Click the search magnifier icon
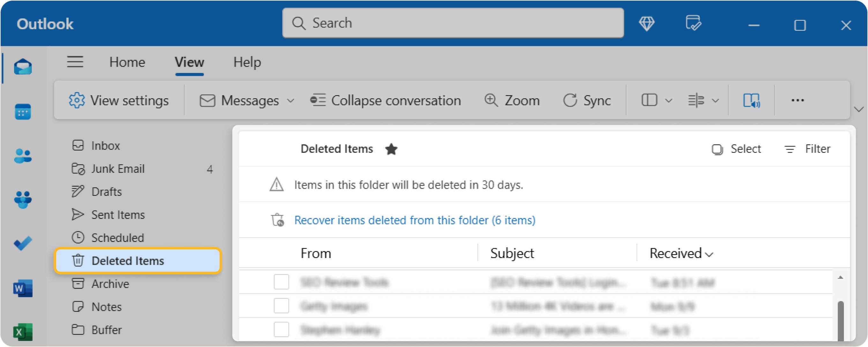Screen dimensions: 868x347 [299, 23]
